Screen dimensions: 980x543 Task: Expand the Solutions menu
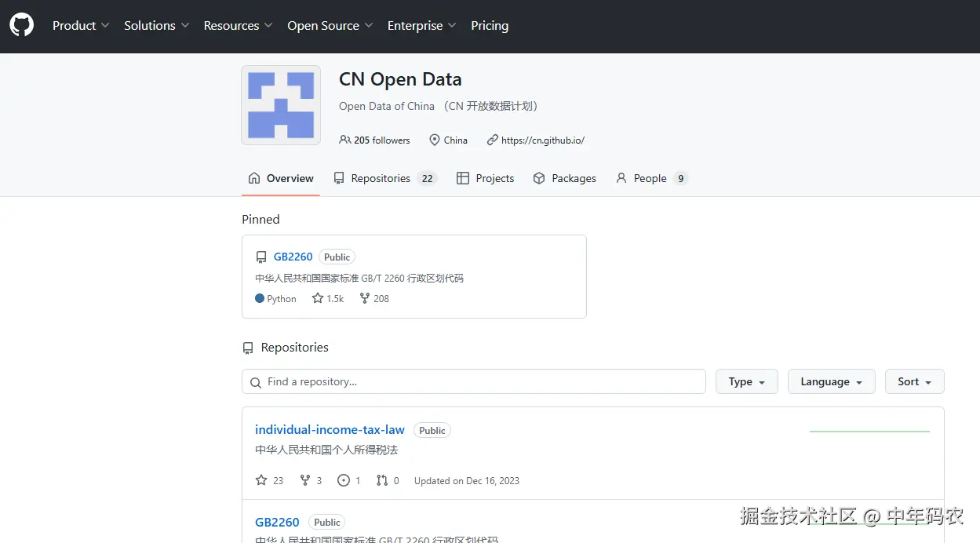coord(157,25)
